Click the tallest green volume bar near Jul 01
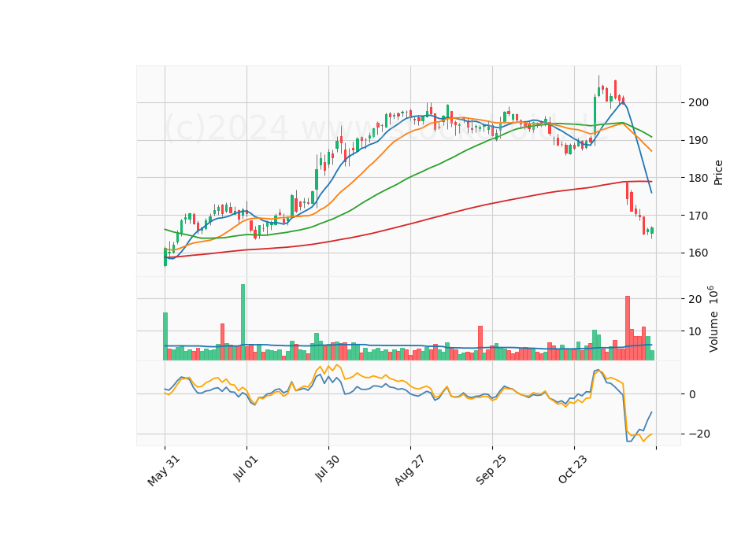Image resolution: width=756 pixels, height=543 pixels. [x=243, y=323]
